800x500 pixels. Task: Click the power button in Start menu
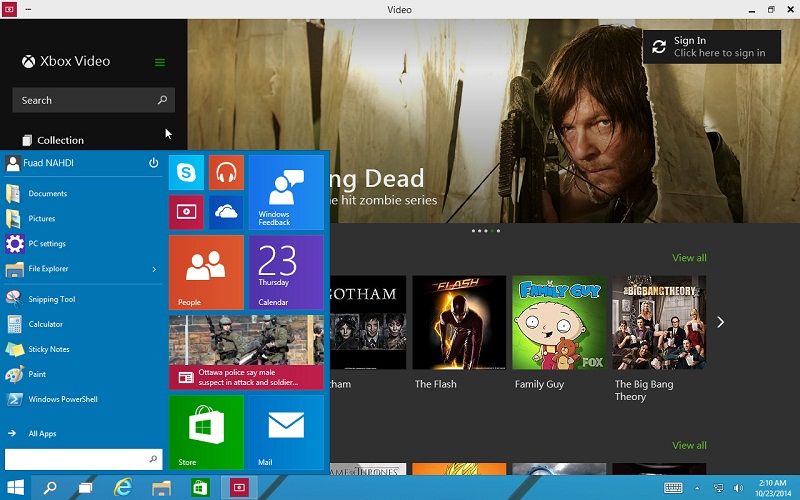coord(153,163)
